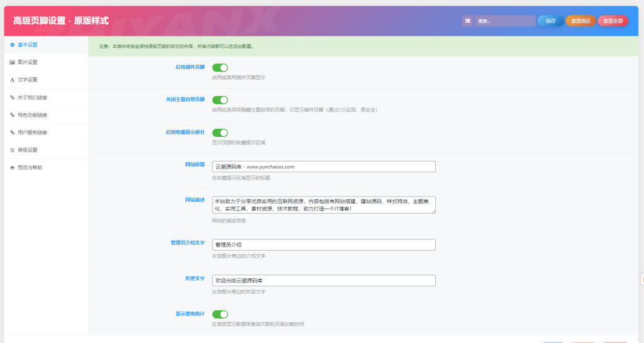Disable the 启用插件页脚 switch
Screen dimensions: 644x343
point(219,67)
